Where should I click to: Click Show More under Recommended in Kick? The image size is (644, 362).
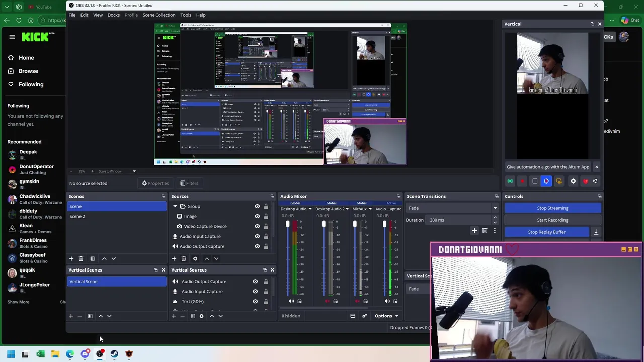pyautogui.click(x=18, y=302)
